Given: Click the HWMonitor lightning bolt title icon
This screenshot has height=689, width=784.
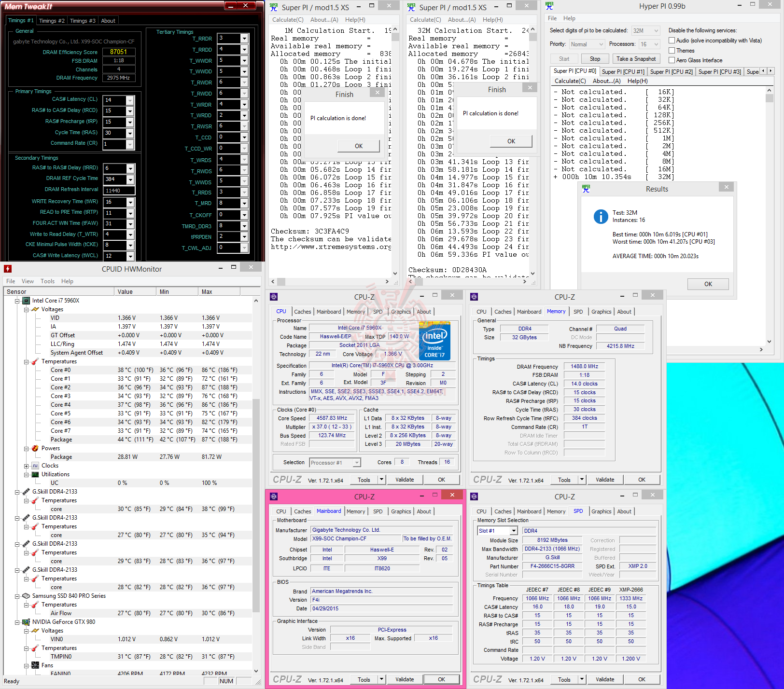Looking at the screenshot, I should pos(8,269).
